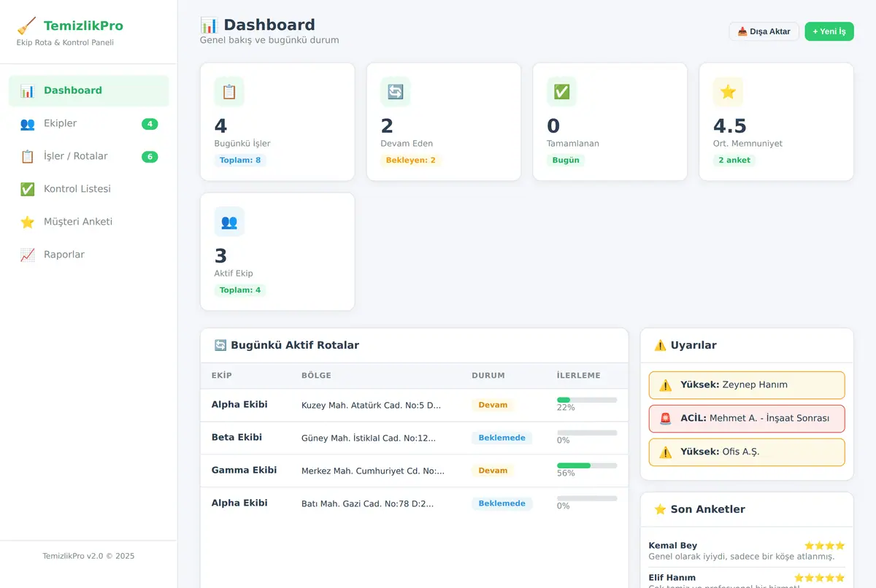
Task: Click the Batı Mah. Gazi Cad. address cell
Action: tap(367, 503)
